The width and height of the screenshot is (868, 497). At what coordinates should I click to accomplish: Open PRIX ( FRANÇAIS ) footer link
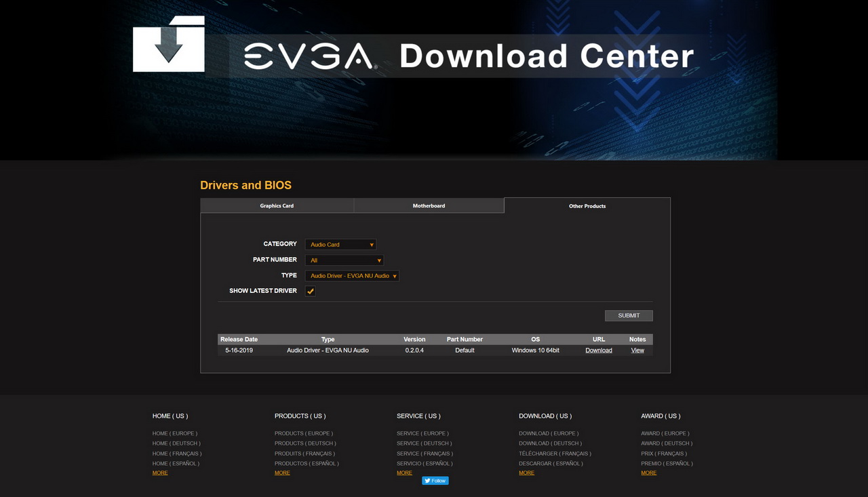[664, 454]
